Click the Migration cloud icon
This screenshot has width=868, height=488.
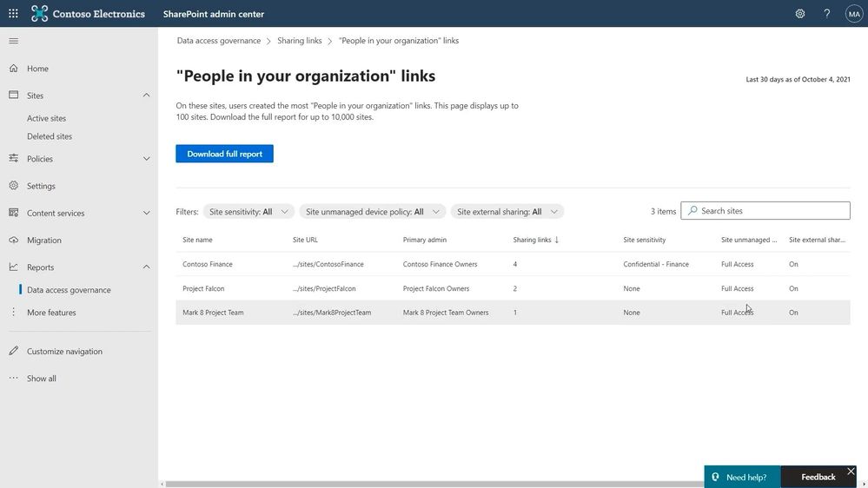14,241
